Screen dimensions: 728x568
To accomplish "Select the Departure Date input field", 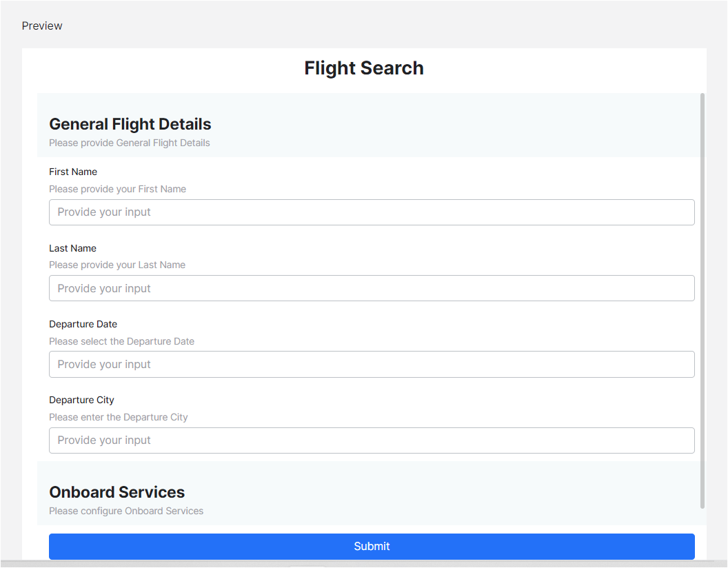I will (x=372, y=364).
